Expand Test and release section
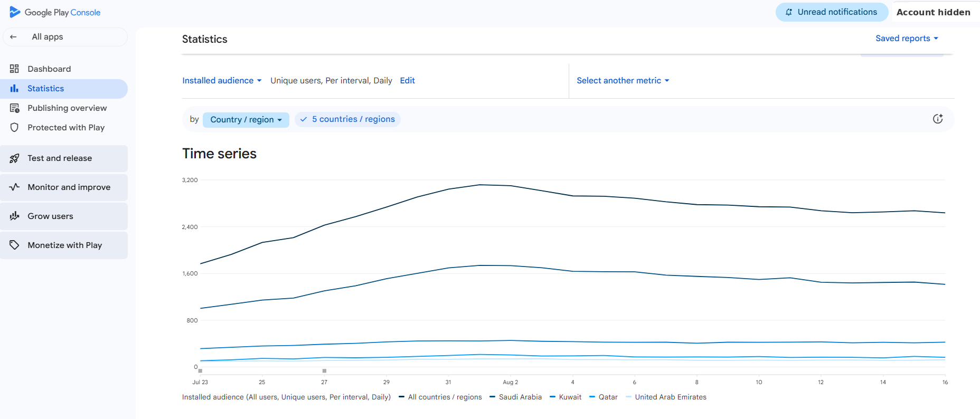 click(64, 158)
